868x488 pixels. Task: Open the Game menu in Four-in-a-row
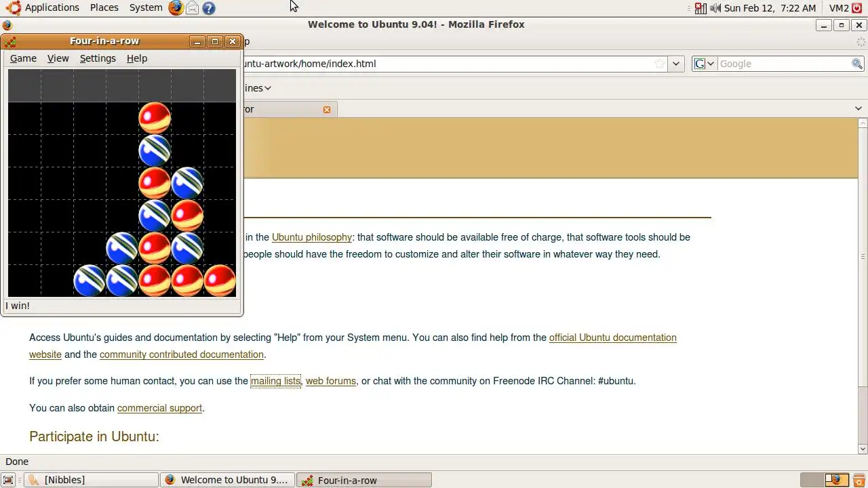point(23,58)
